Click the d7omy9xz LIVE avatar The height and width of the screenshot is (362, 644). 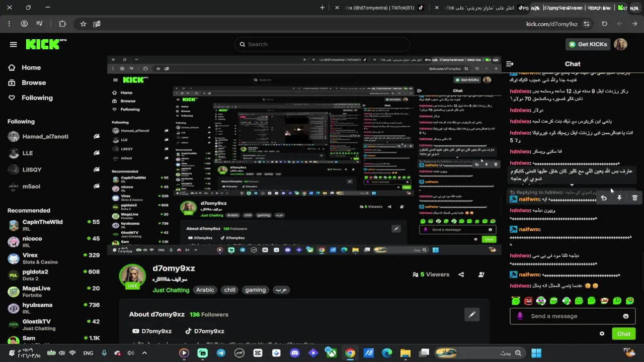[132, 277]
